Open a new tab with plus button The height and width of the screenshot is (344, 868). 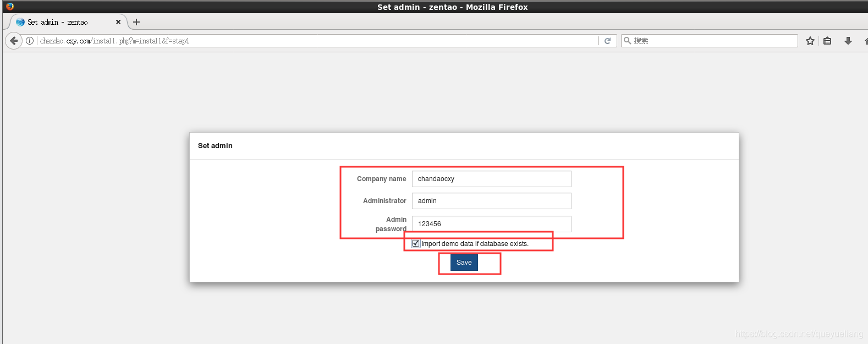[x=136, y=22]
